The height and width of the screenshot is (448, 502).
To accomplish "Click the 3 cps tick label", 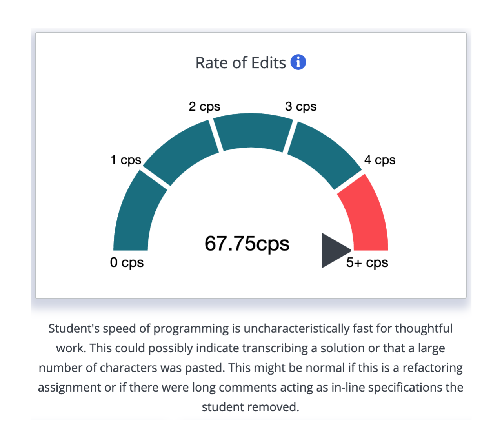I will click(x=301, y=106).
